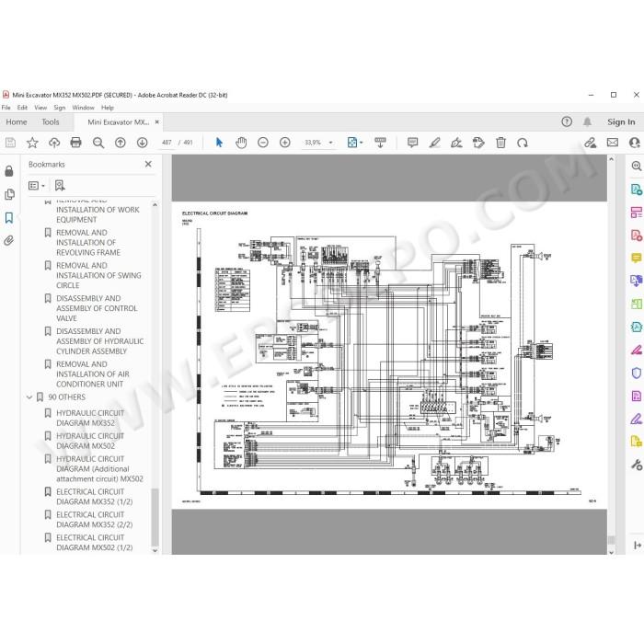Go to the next page arrow
Viewport: 644px width, 644px height.
tap(142, 143)
